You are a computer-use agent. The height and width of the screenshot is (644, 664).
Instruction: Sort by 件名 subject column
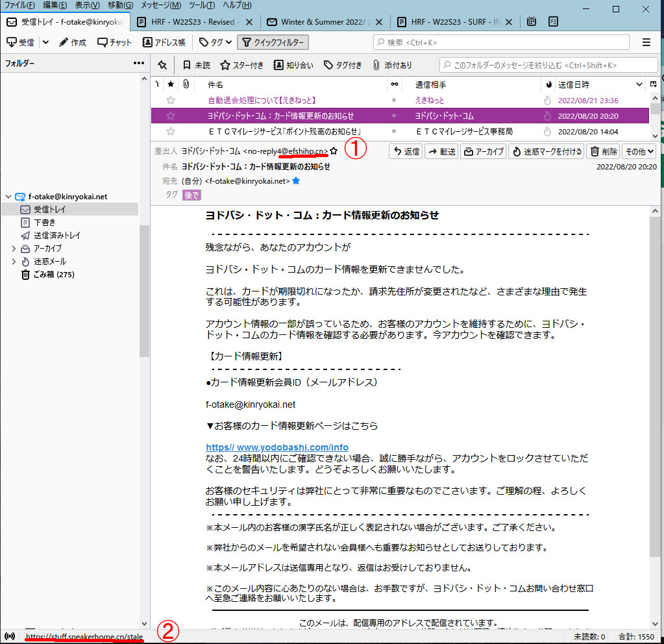pyautogui.click(x=291, y=84)
